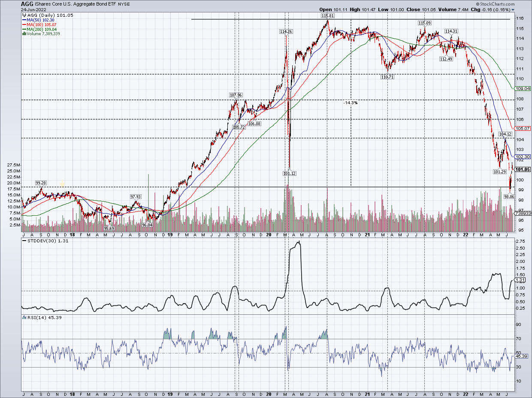Screen dimensions: 532x398
Task: Click the 115.81 peak price label
Action: coord(327,16)
